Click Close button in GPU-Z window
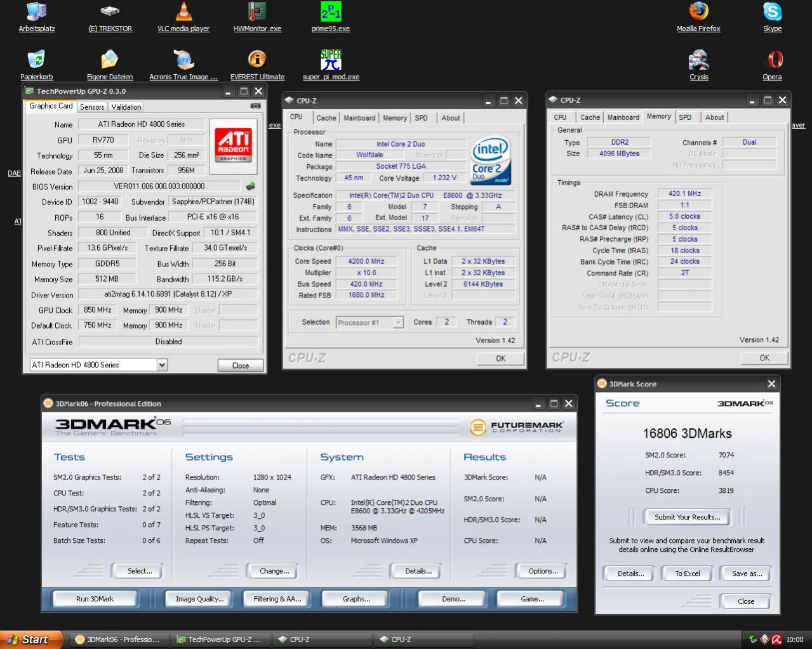Viewport: 812px width, 649px height. click(241, 365)
